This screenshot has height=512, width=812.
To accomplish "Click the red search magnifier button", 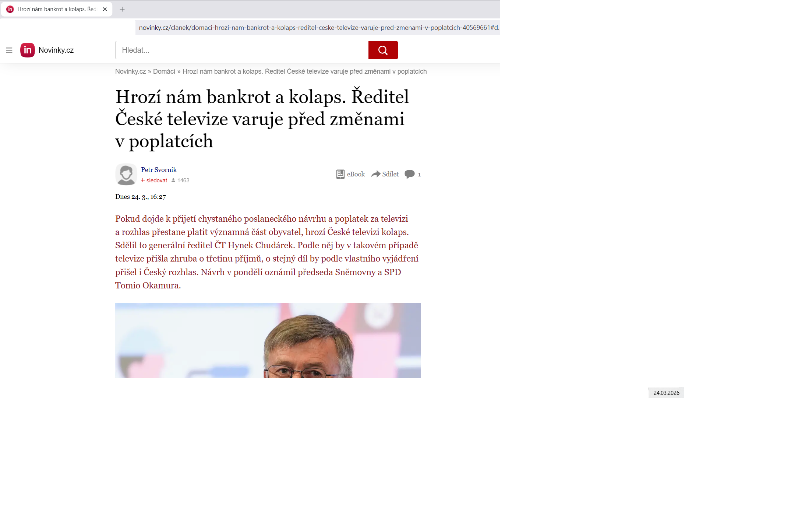I will point(383,50).
